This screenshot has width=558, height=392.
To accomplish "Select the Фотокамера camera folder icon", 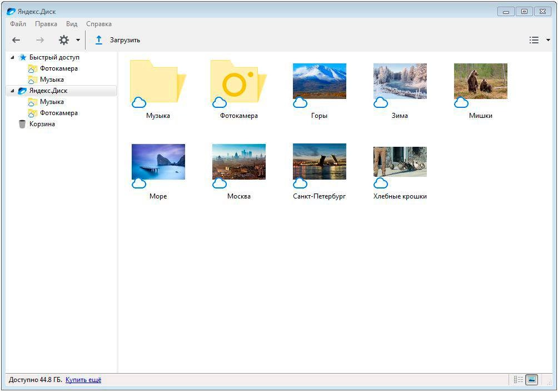I will coord(239,82).
